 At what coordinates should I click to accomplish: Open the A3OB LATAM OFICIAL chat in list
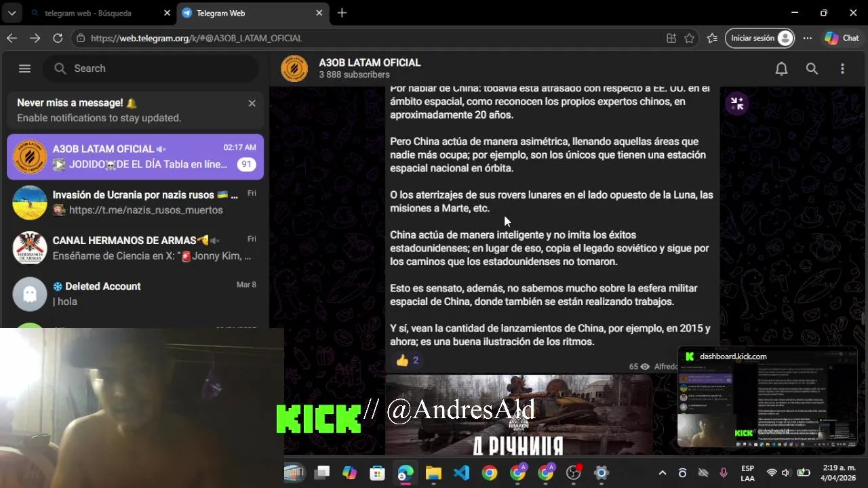pyautogui.click(x=136, y=157)
